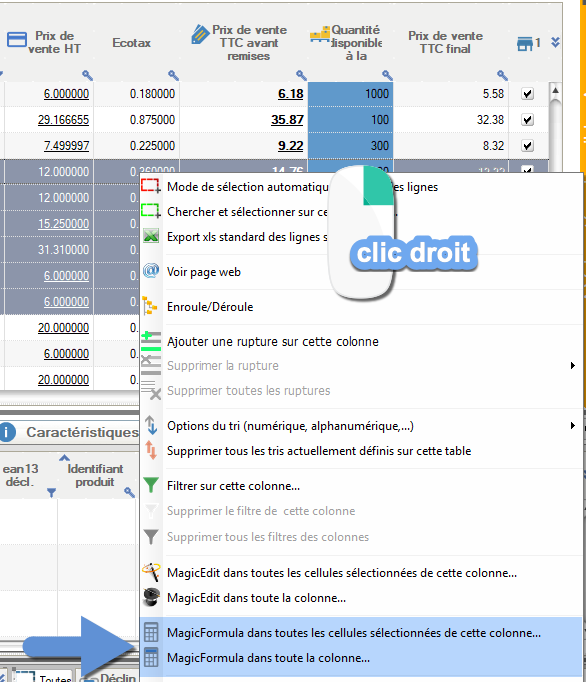Viewport: 586px width, 682px height.
Task: Open the Options du tri submenu arrow
Action: (x=573, y=425)
